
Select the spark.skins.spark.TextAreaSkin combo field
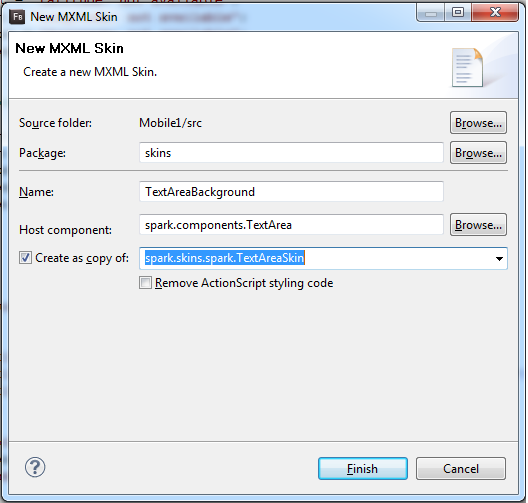pos(323,258)
